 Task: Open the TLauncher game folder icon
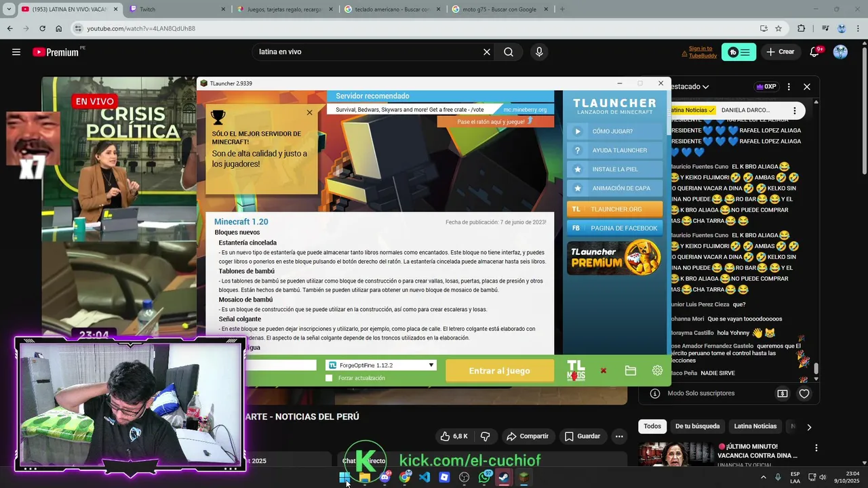click(x=631, y=371)
